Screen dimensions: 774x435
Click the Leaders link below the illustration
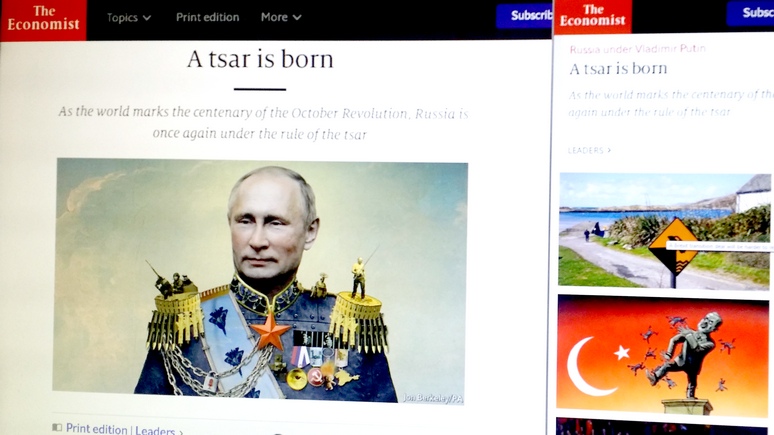155,431
